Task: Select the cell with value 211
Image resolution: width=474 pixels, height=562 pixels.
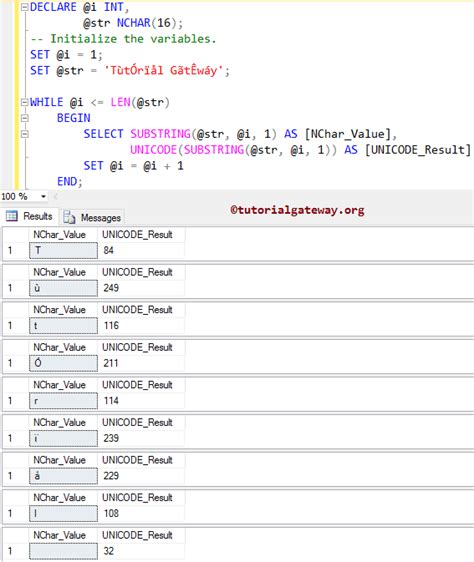Action: point(141,363)
